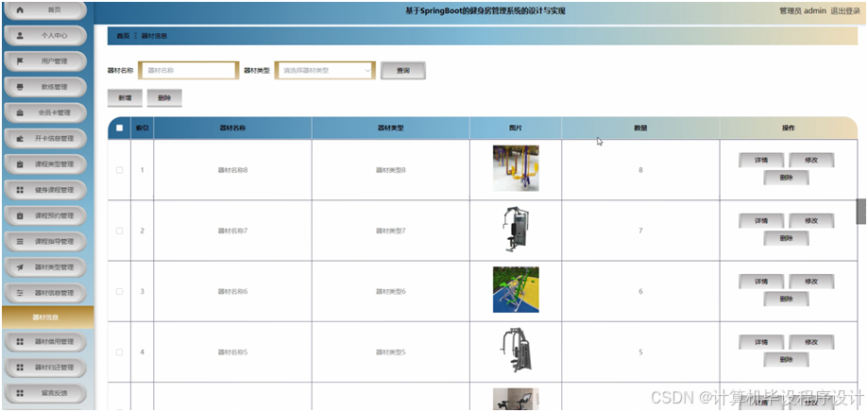Click the equipment photo in row 器材名称8
The image size is (868, 412).
tap(516, 168)
